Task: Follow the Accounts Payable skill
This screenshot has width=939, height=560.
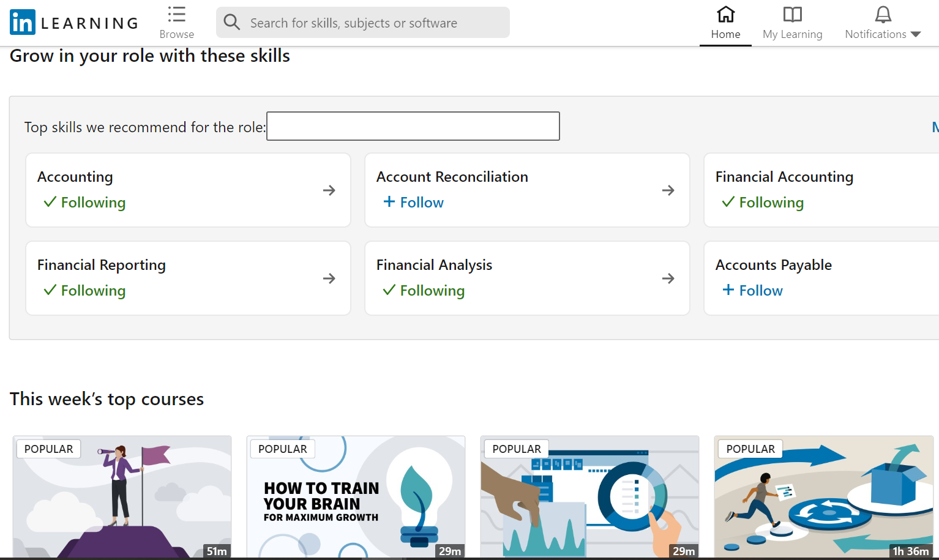Action: click(x=752, y=290)
